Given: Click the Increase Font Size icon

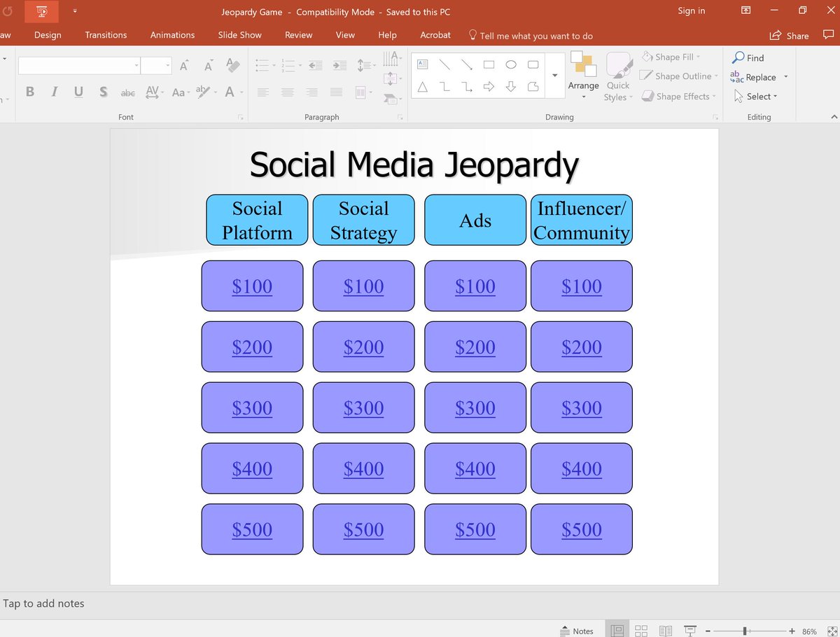Looking at the screenshot, I should tap(184, 66).
